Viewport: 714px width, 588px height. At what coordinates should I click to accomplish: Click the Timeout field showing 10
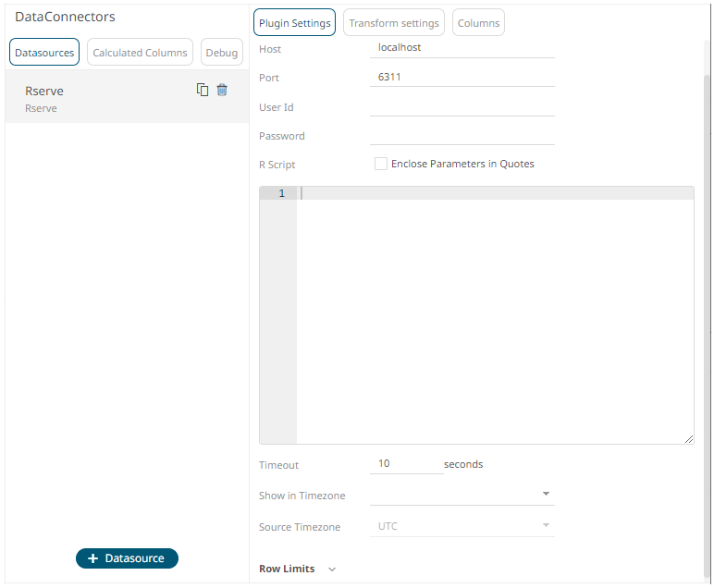407,464
